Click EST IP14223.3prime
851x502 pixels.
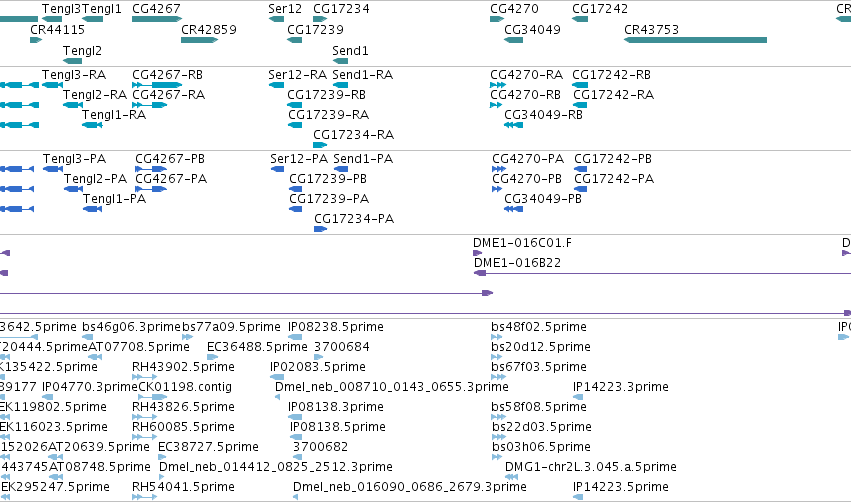pyautogui.click(x=621, y=387)
